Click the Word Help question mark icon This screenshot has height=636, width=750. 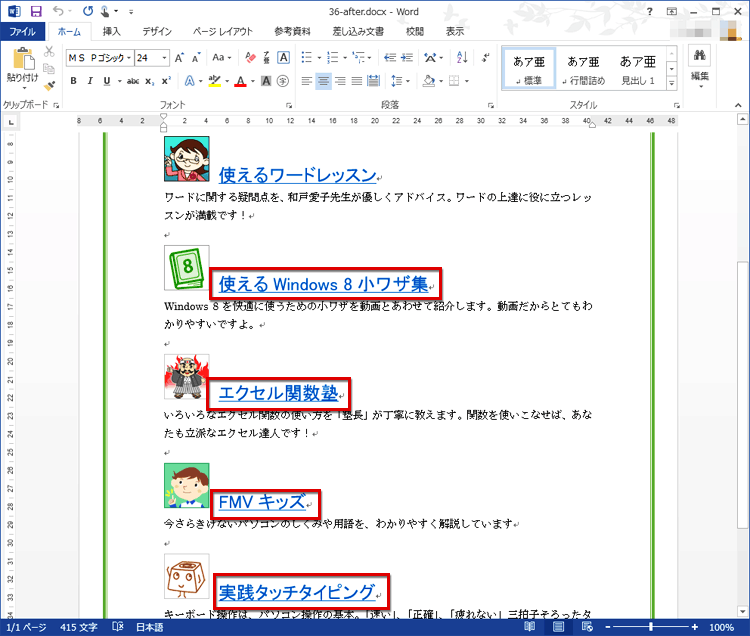coord(650,11)
